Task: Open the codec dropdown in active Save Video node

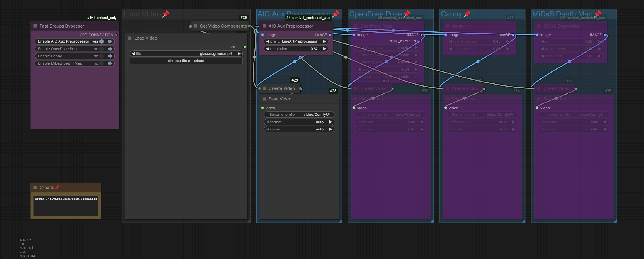Action: click(299, 129)
